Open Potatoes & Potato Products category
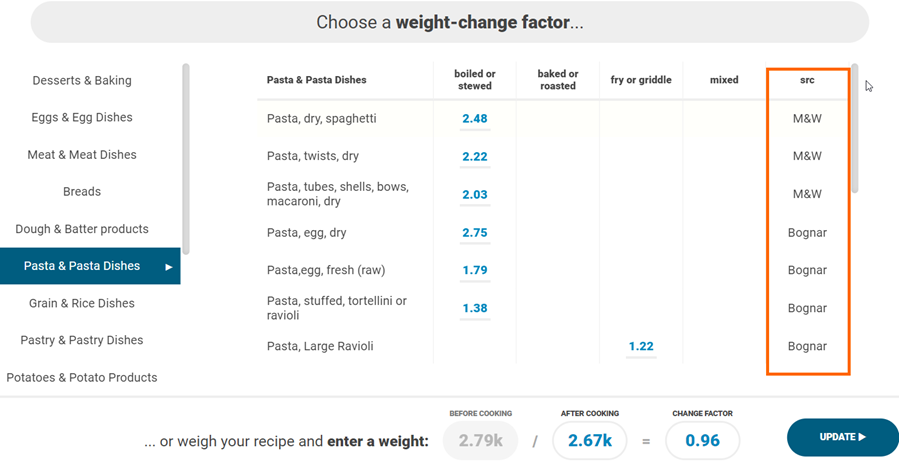This screenshot has height=465, width=899. tap(82, 377)
